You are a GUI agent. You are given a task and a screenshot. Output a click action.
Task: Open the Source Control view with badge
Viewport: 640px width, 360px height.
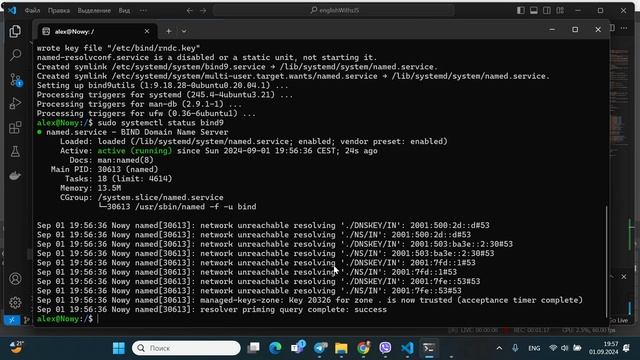tap(16, 80)
